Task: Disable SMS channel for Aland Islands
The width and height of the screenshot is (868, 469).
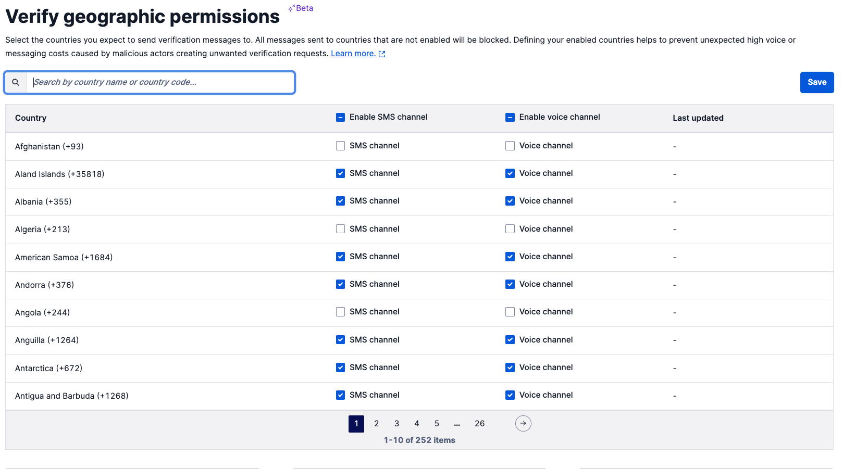Action: point(340,173)
